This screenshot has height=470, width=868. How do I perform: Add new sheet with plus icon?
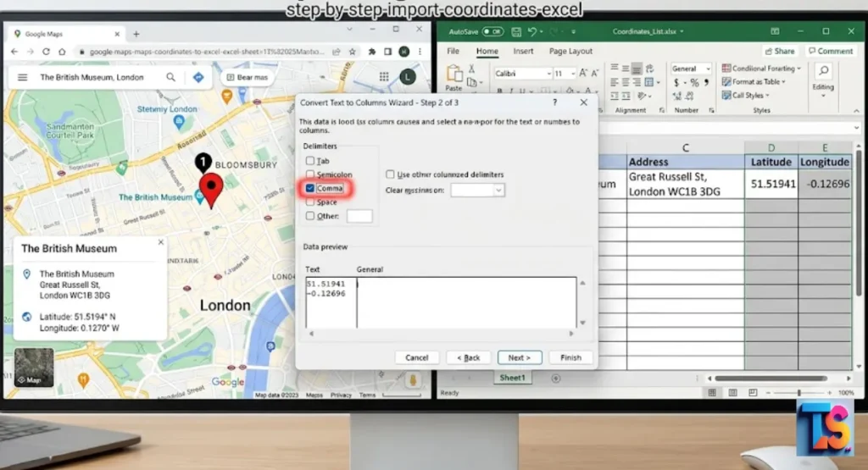click(x=556, y=379)
